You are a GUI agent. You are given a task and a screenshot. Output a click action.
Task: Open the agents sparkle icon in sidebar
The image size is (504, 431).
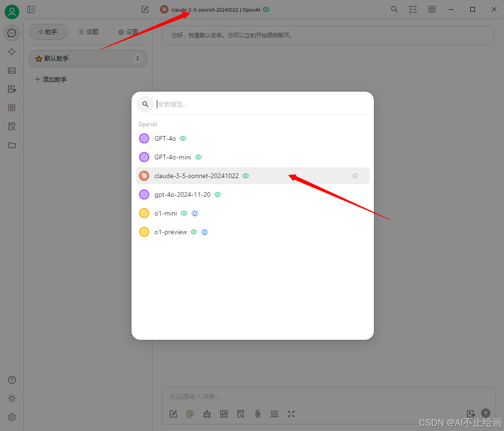pyautogui.click(x=12, y=52)
